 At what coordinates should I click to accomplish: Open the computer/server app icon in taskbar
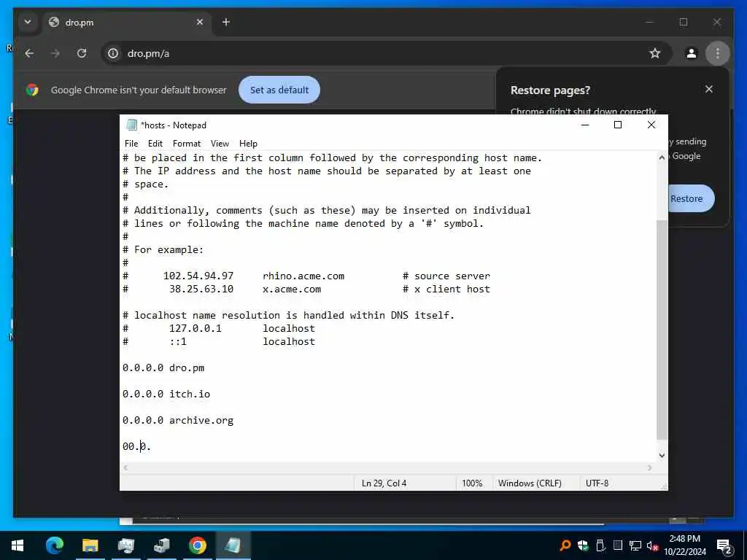click(161, 545)
